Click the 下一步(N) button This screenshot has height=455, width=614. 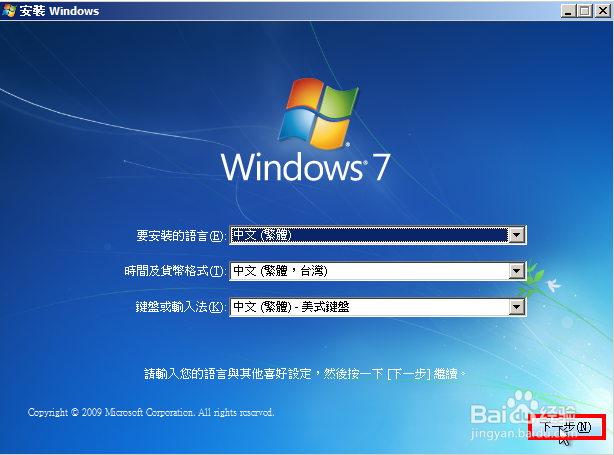click(566, 427)
